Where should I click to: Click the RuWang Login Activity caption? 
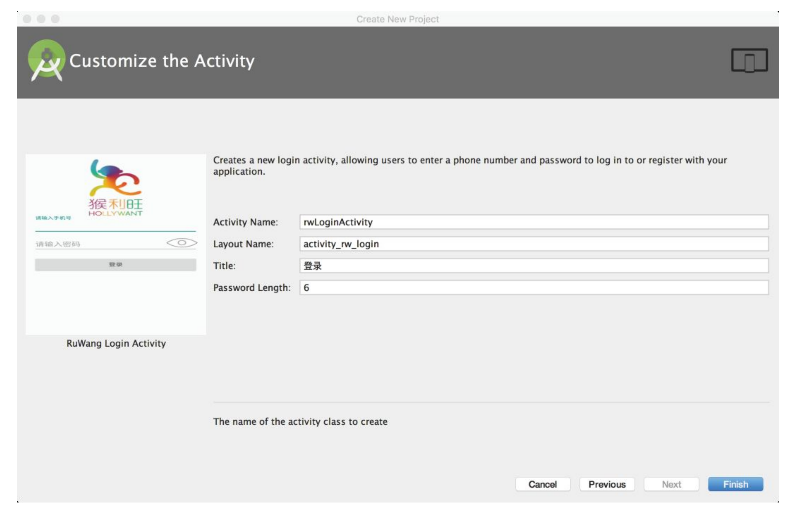[x=116, y=343]
